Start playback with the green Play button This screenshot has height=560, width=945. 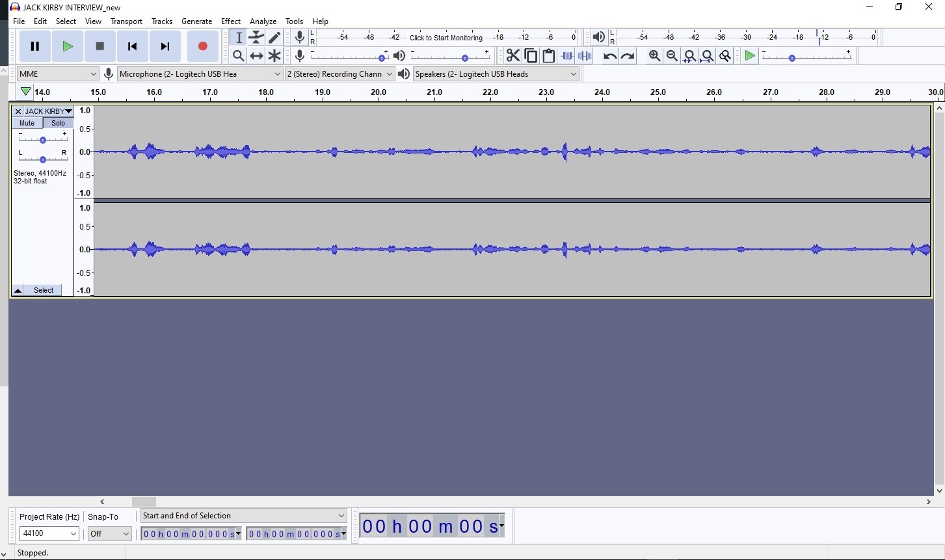pos(68,46)
